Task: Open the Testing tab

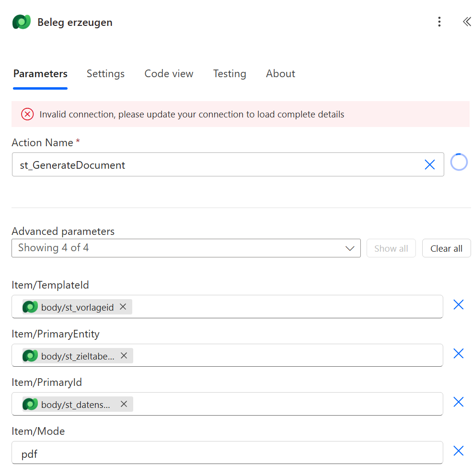Action: coord(230,74)
